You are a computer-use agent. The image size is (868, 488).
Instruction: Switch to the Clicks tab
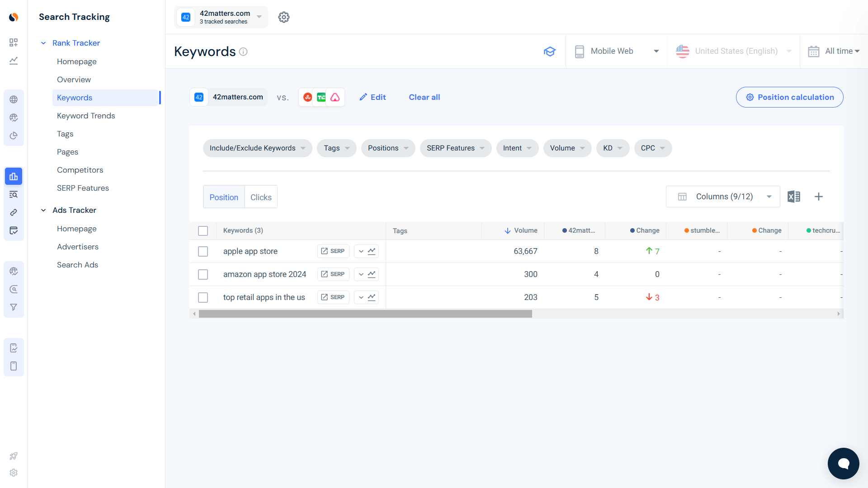pos(261,197)
